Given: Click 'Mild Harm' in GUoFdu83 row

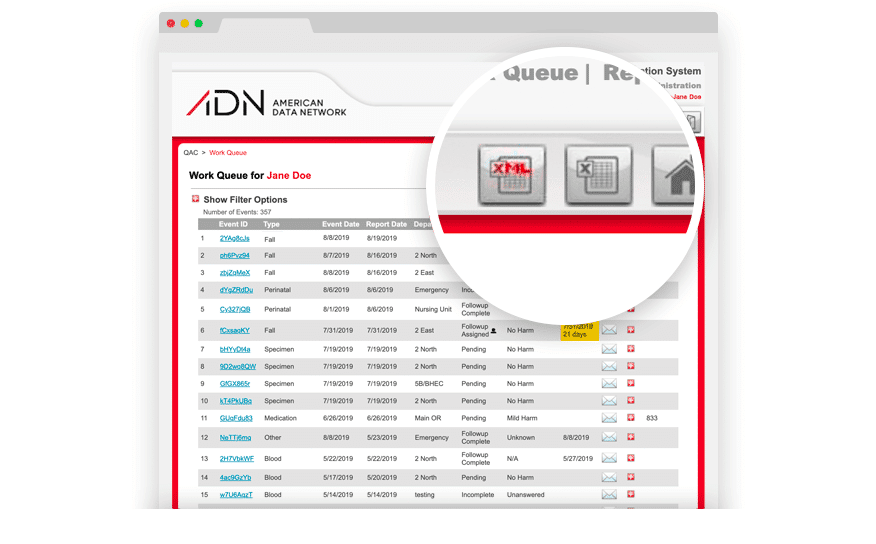Looking at the screenshot, I should coord(522,418).
